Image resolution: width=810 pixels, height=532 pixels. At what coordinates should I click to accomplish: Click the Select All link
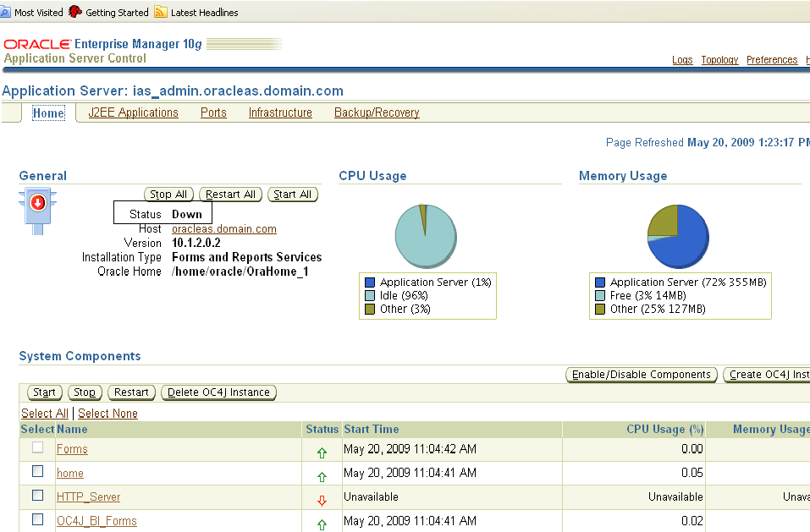(45, 414)
